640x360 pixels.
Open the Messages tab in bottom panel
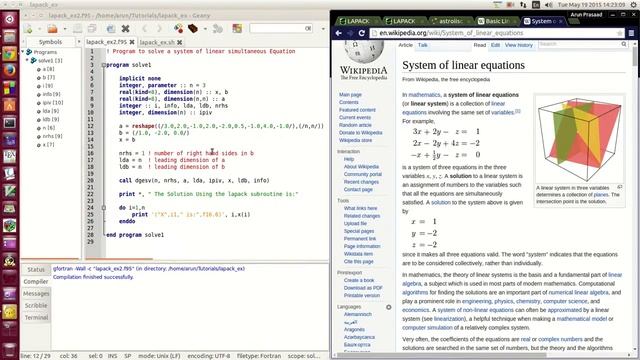[36, 293]
